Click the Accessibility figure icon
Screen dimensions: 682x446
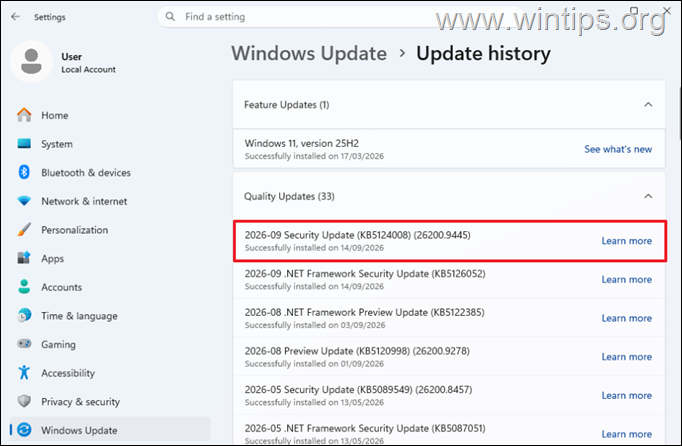click(x=24, y=372)
